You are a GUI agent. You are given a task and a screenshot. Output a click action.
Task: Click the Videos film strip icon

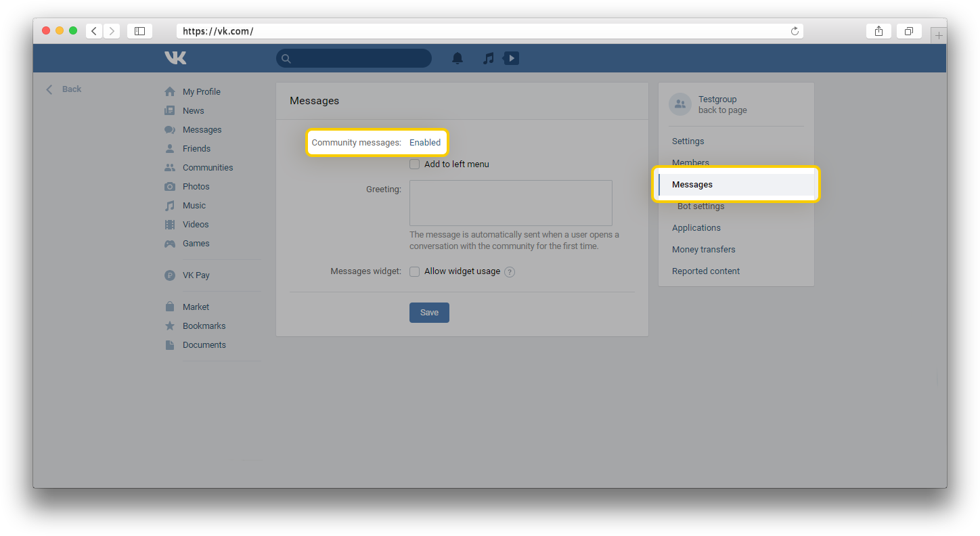click(170, 224)
